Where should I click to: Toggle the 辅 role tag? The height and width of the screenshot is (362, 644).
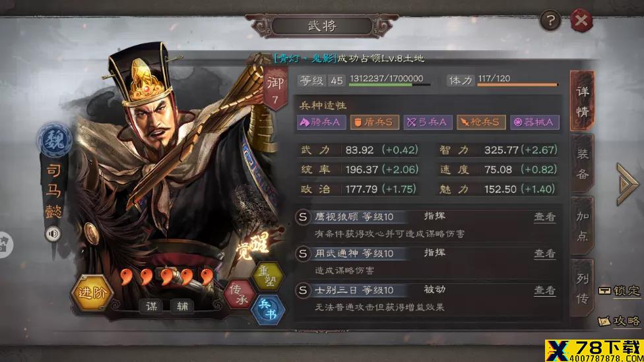(x=182, y=306)
